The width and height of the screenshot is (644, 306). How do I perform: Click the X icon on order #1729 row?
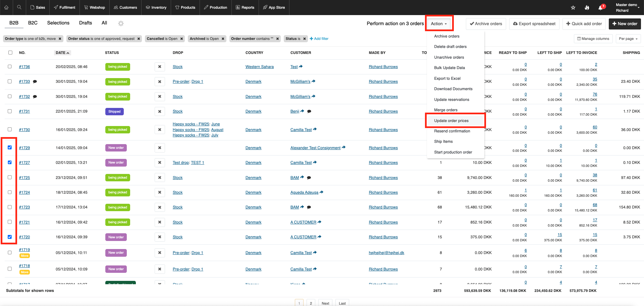[160, 148]
